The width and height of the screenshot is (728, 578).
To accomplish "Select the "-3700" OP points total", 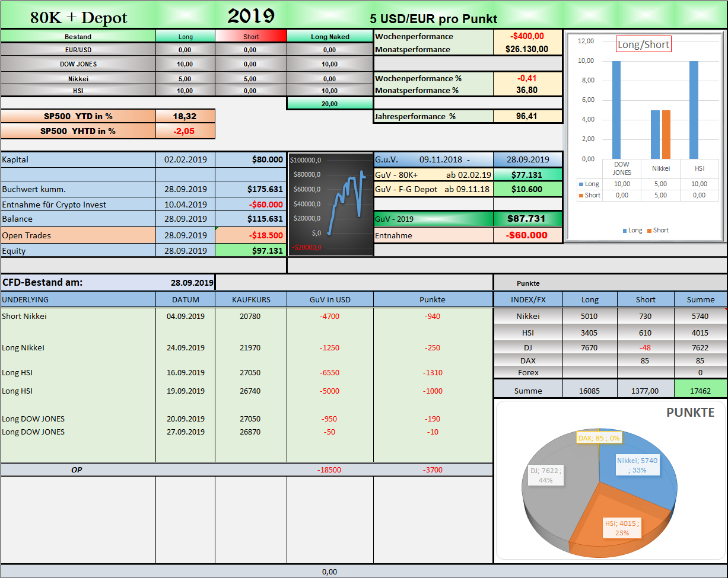I will click(x=433, y=470).
